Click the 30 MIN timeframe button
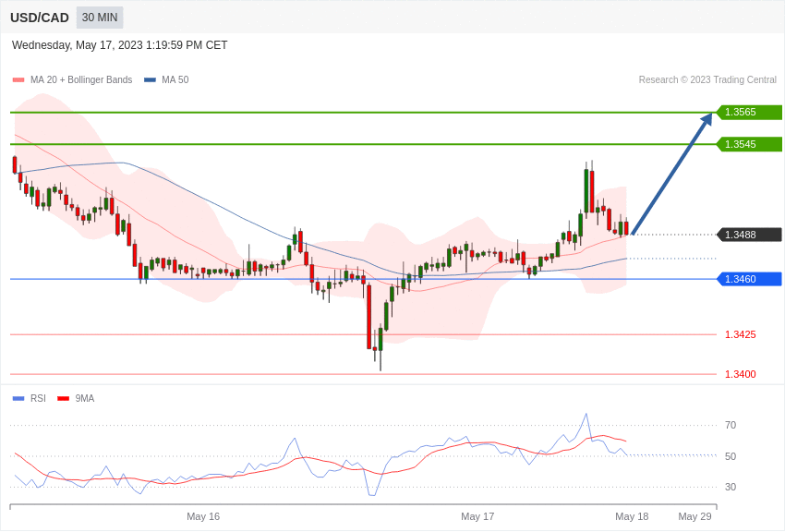This screenshot has width=785, height=532. point(100,18)
